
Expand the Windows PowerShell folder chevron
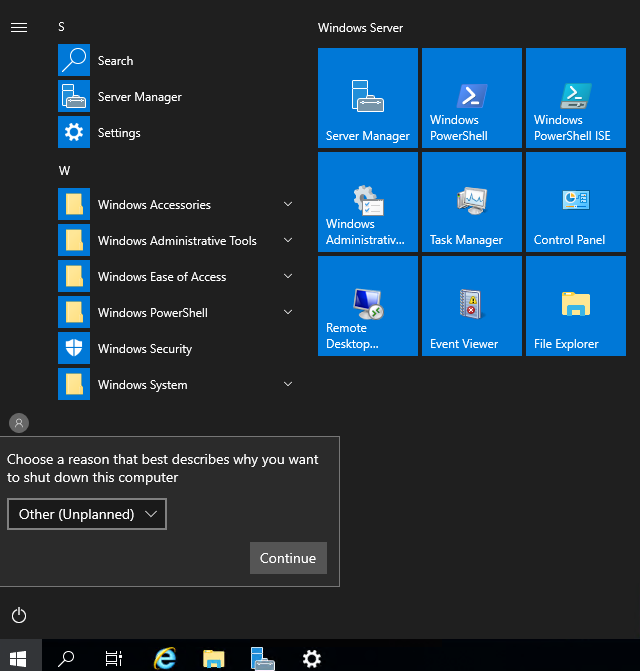(288, 312)
